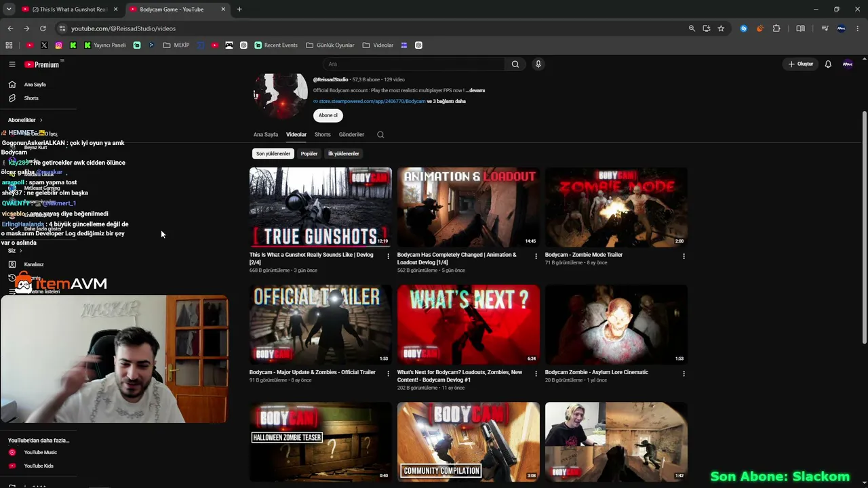Switch to the Gönderiler channel tab
Viewport: 868px width, 488px height.
tap(351, 135)
